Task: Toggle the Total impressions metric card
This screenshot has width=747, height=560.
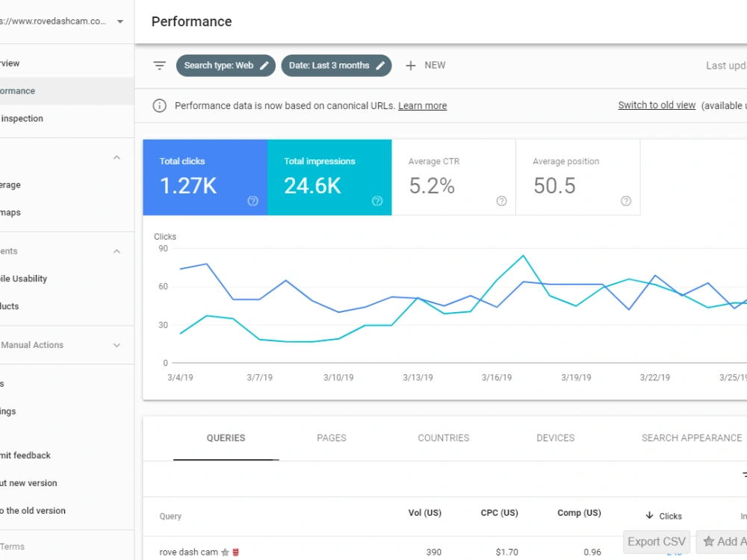Action: point(329,178)
